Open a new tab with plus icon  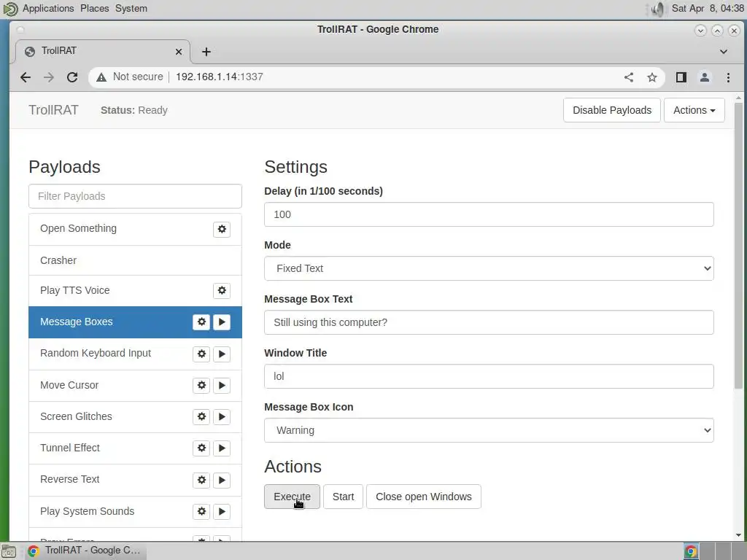click(x=206, y=52)
